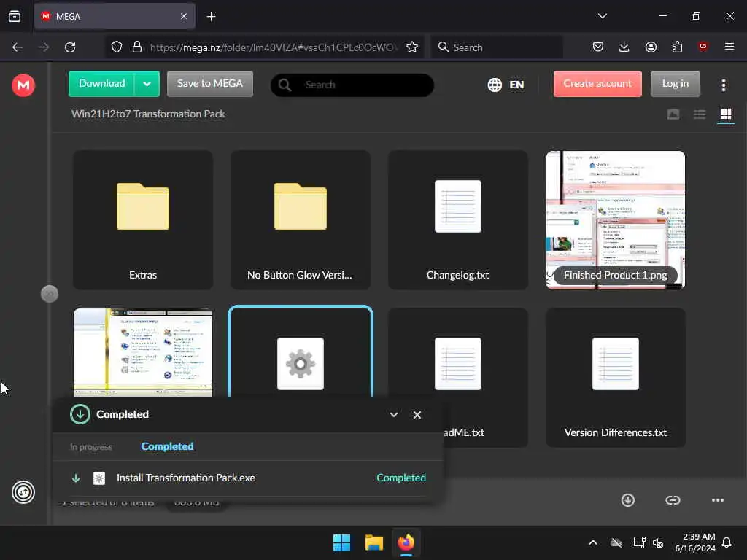747x560 pixels.
Task: Click the Log in button
Action: tap(675, 84)
